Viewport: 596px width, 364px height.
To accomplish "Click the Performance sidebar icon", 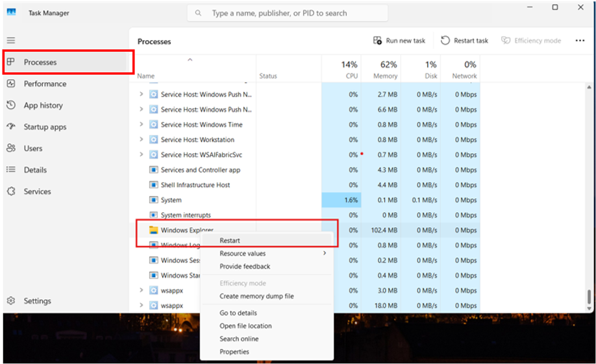I will click(11, 84).
